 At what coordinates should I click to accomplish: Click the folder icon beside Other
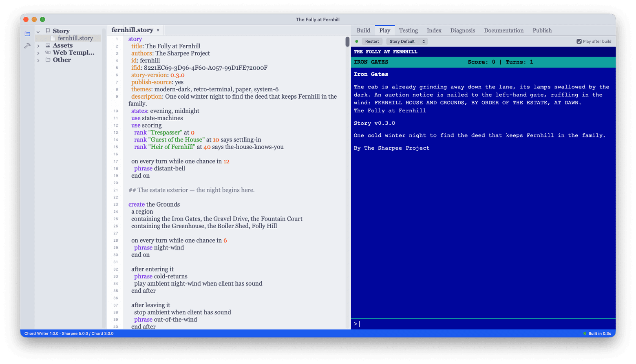pyautogui.click(x=48, y=60)
